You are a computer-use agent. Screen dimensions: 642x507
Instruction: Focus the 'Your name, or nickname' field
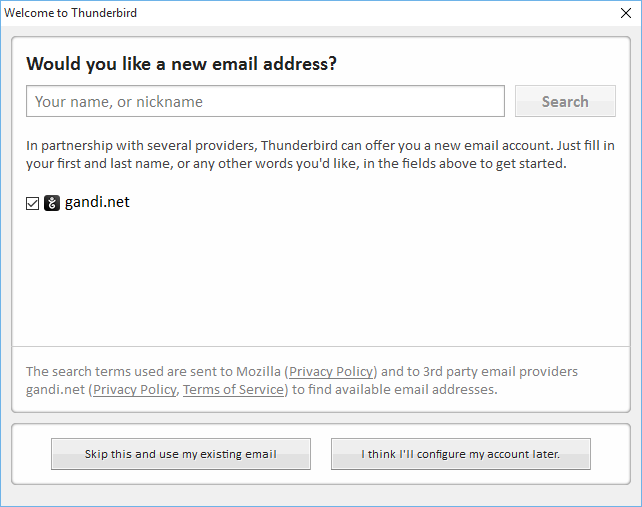coord(265,101)
